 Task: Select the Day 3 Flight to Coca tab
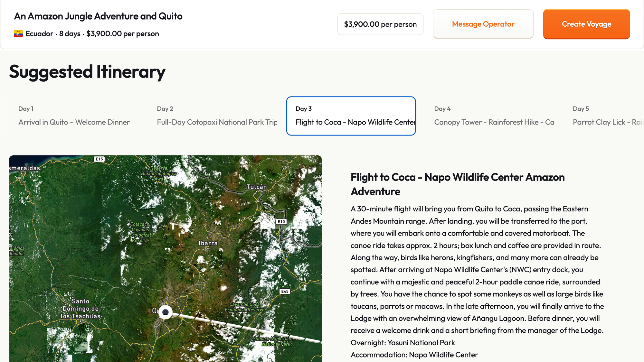click(351, 116)
